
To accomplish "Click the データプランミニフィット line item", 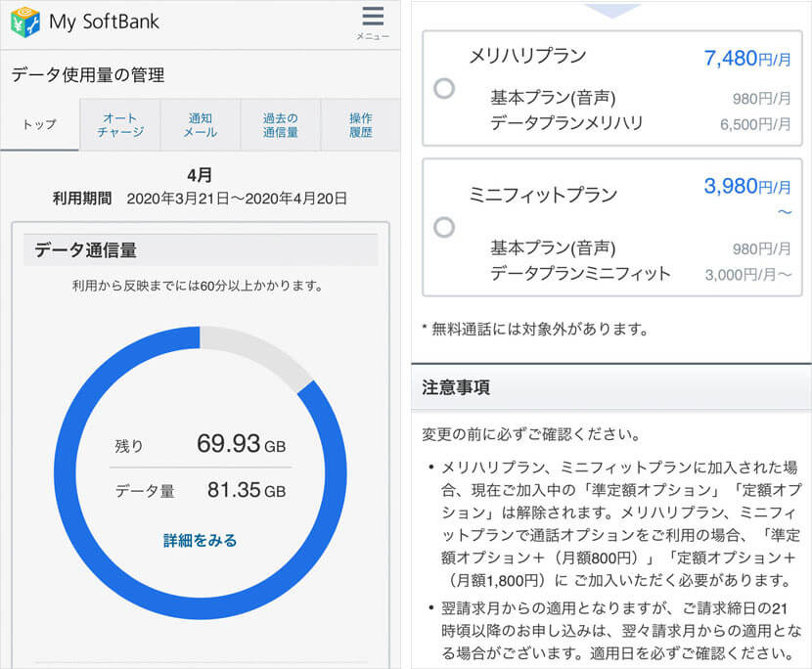I will tap(580, 273).
